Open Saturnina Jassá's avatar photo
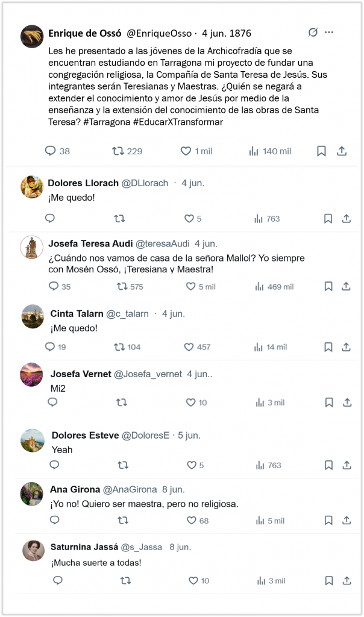This screenshot has width=364, height=617. (x=33, y=551)
